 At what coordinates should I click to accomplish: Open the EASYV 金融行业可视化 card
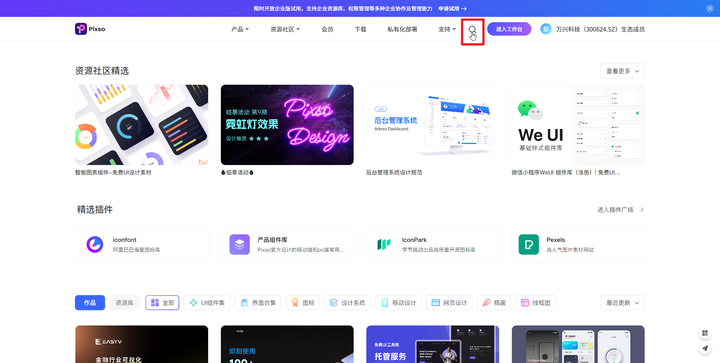point(141,344)
